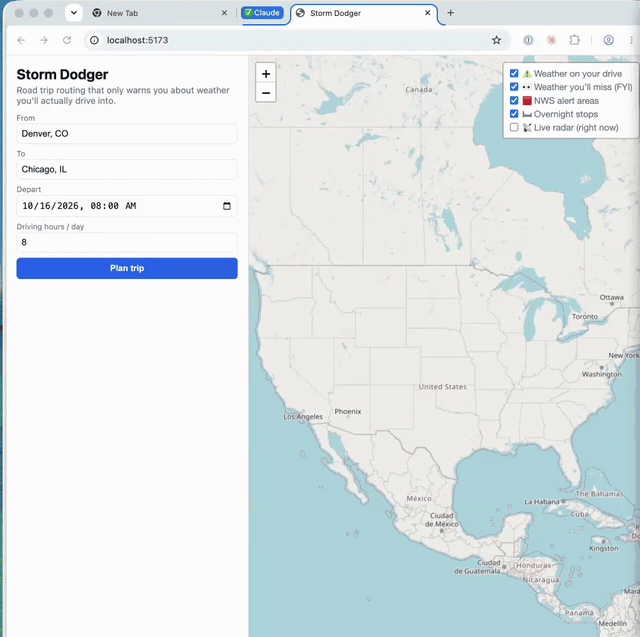Click the United States map label
This screenshot has height=637, width=640.
tap(442, 386)
